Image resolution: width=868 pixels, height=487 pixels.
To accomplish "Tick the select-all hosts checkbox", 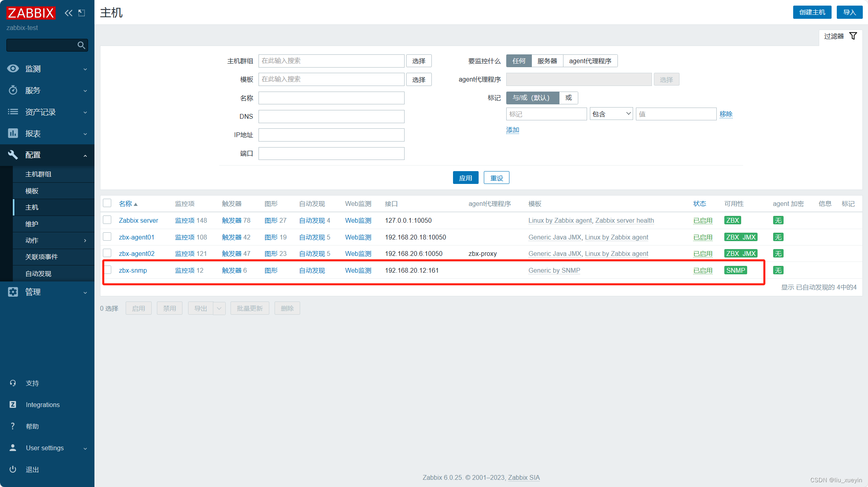I will tap(107, 203).
